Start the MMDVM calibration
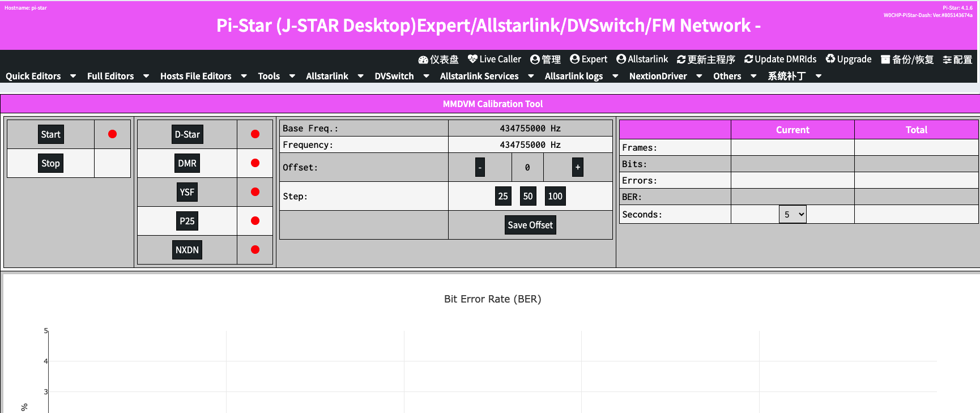Screen dimensions: 980x413 (50, 134)
